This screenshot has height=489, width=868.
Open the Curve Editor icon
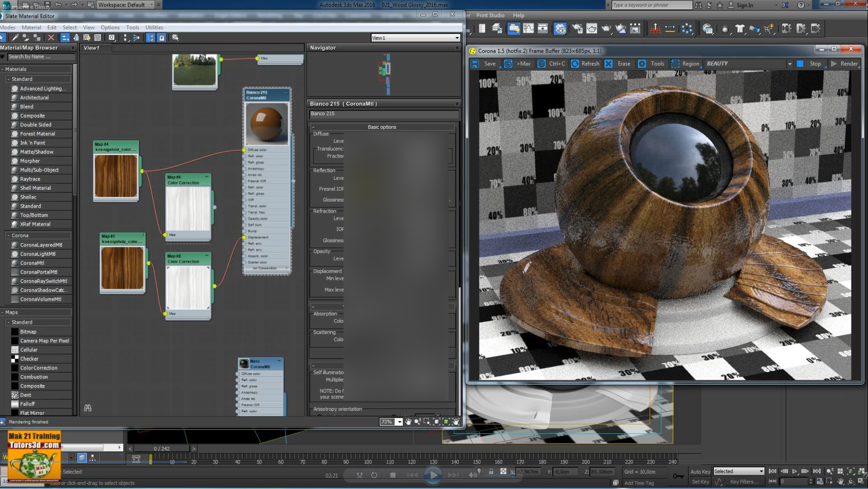point(528,29)
